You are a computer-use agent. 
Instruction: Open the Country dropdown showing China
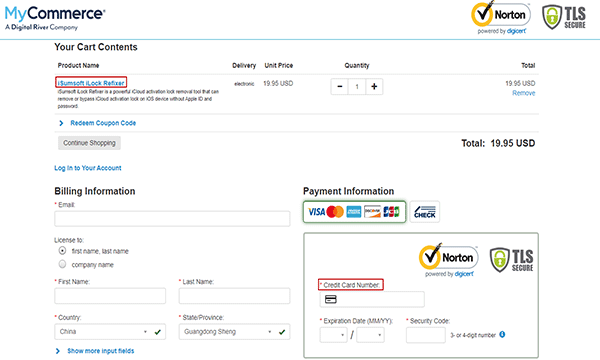(110, 332)
